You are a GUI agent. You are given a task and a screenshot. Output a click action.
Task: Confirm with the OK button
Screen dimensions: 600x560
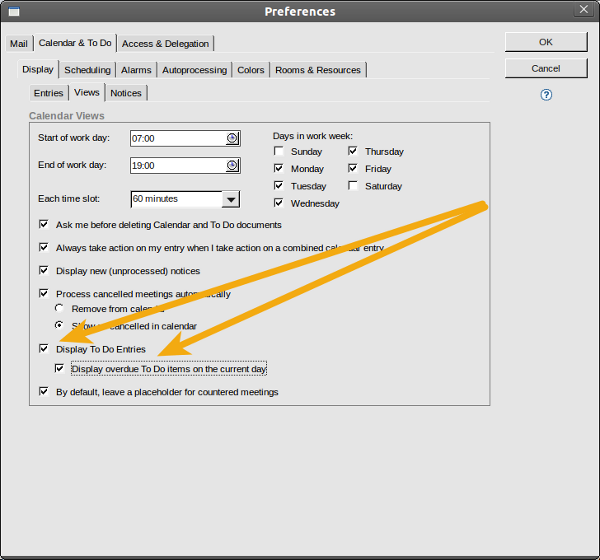[546, 42]
